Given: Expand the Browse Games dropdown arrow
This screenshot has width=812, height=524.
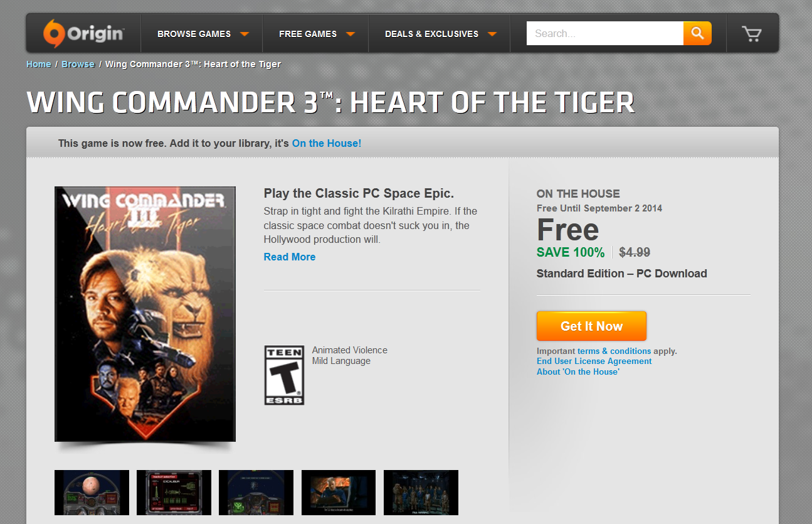Looking at the screenshot, I should point(245,34).
